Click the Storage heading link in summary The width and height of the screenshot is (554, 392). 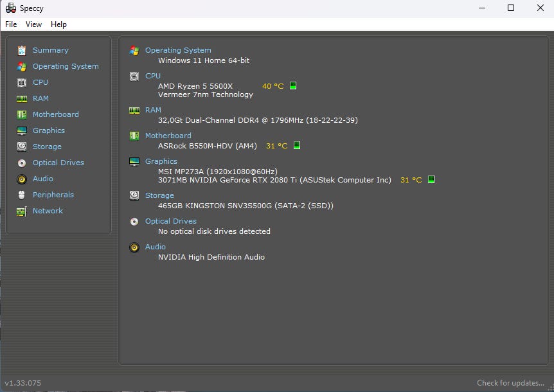[159, 195]
